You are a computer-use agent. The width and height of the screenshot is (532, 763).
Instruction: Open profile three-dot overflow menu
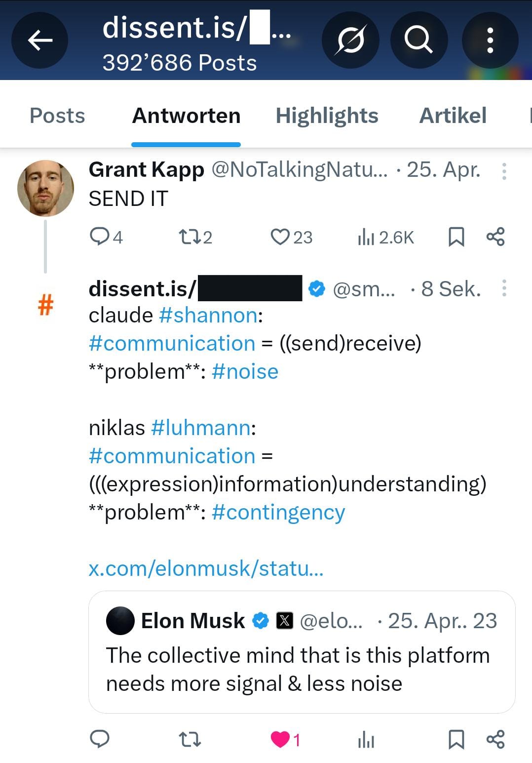pos(490,40)
